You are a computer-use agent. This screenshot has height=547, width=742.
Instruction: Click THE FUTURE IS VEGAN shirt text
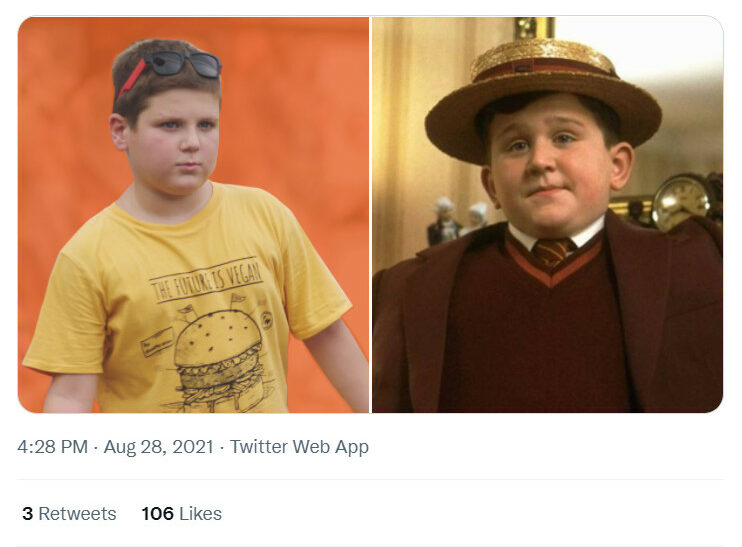point(206,280)
